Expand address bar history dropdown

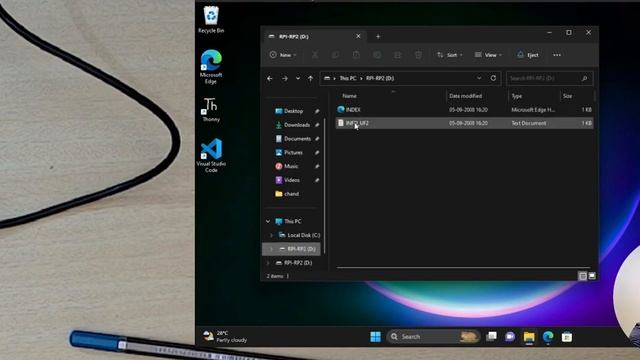pos(479,78)
